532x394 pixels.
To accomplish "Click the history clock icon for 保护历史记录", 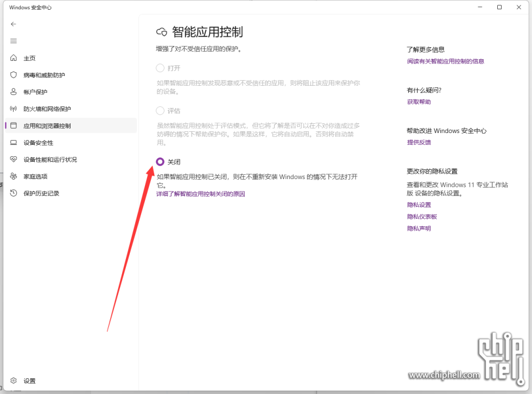I will 14,193.
